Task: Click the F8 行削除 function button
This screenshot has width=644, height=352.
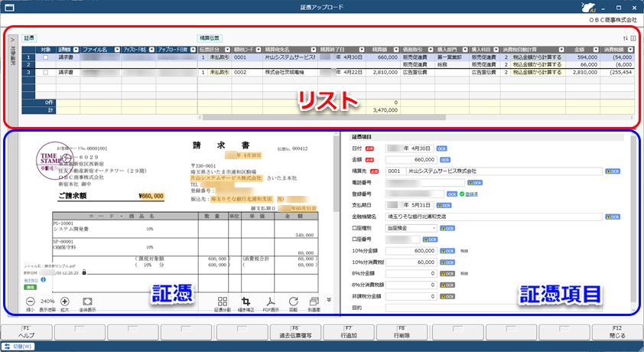Action: coord(402,332)
